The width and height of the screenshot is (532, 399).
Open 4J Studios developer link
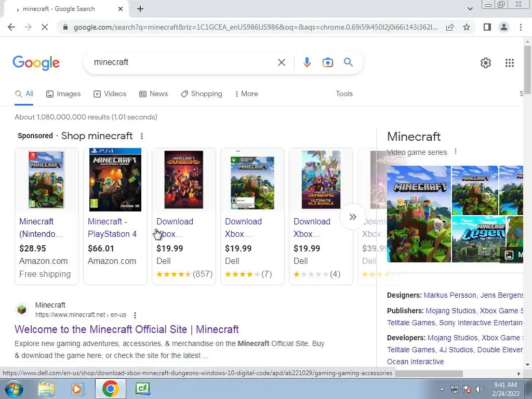pyautogui.click(x=456, y=350)
